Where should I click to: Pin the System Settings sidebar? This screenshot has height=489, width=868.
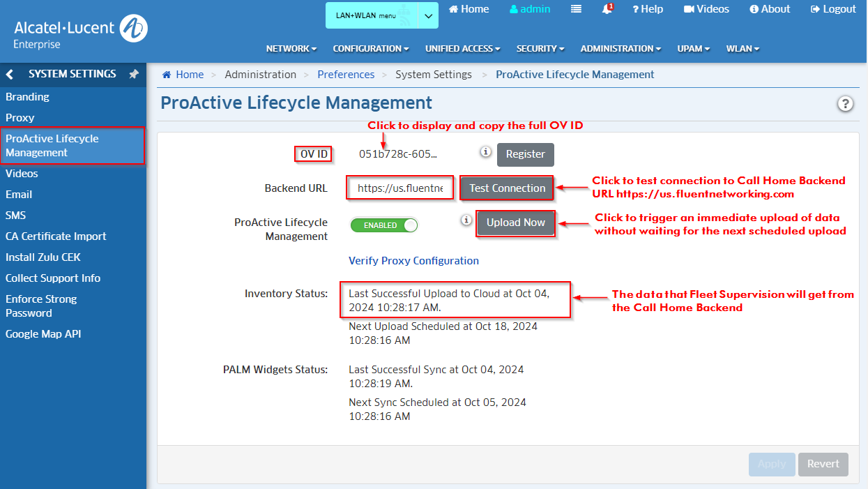133,73
